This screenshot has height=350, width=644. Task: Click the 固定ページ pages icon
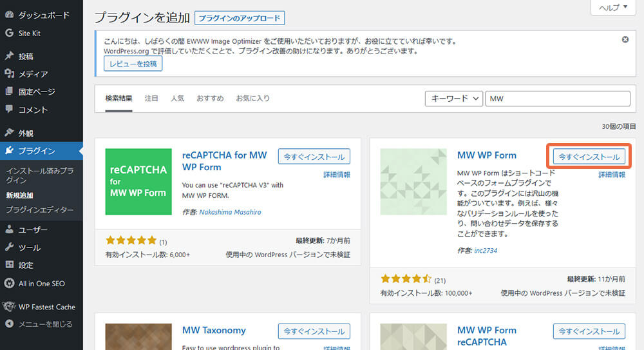click(x=9, y=92)
